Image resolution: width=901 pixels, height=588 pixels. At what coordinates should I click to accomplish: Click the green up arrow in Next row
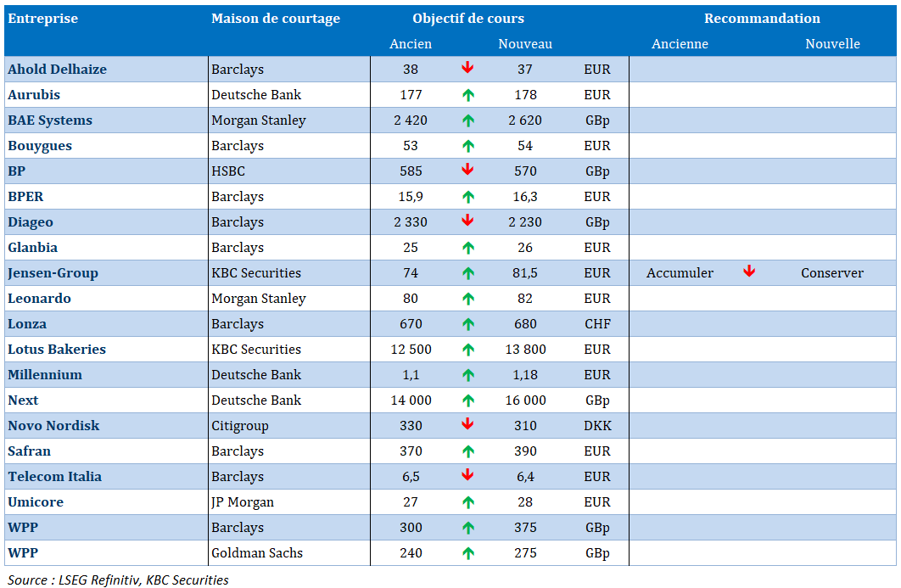[x=468, y=400]
